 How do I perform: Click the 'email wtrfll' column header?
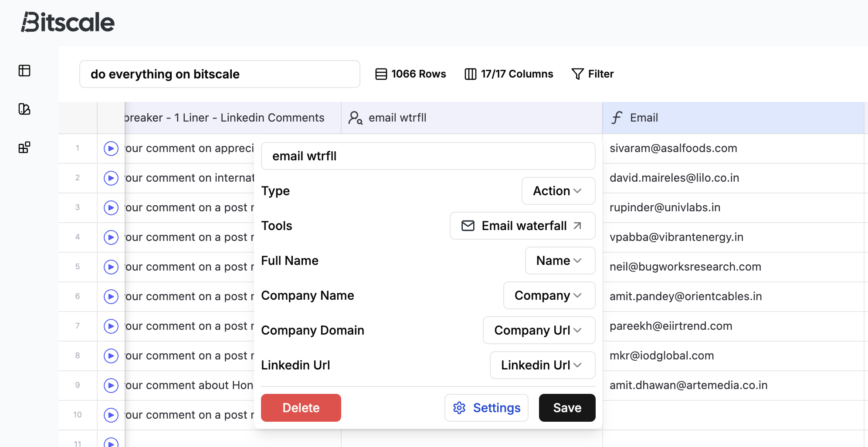pos(472,118)
